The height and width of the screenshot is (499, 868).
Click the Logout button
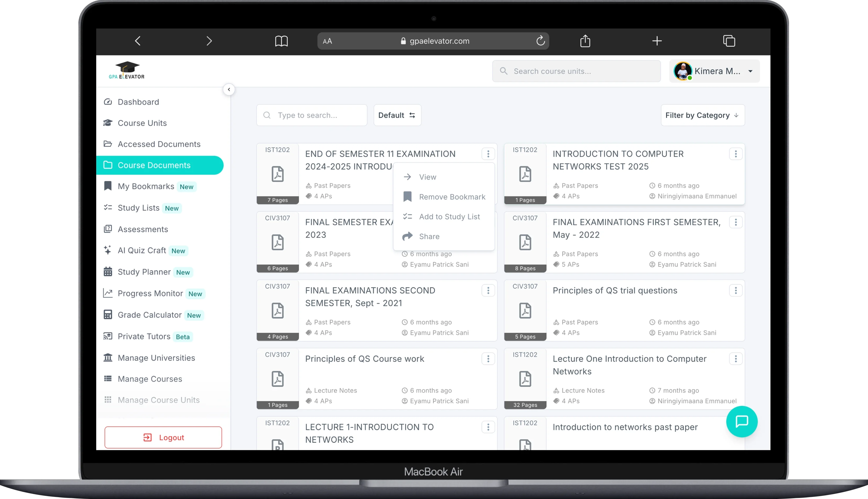pyautogui.click(x=163, y=437)
